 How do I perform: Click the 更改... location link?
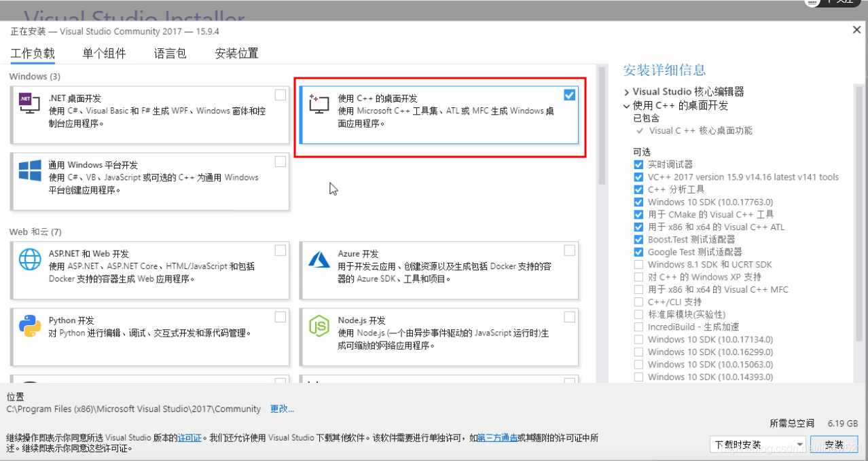coord(282,409)
